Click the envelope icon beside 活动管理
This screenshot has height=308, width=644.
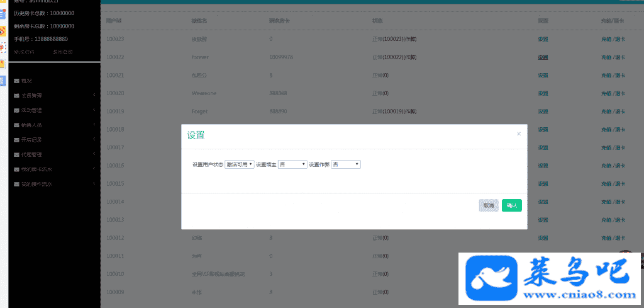16,110
